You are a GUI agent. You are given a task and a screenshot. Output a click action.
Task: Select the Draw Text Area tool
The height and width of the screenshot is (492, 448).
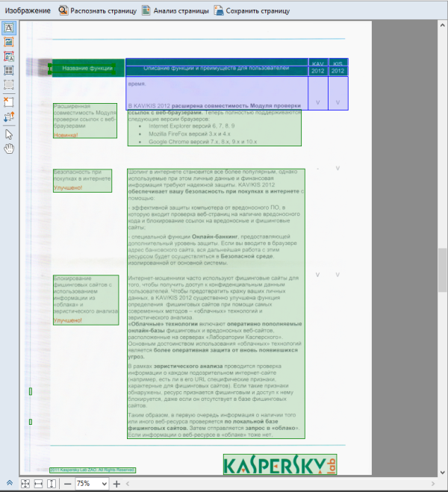[9, 28]
